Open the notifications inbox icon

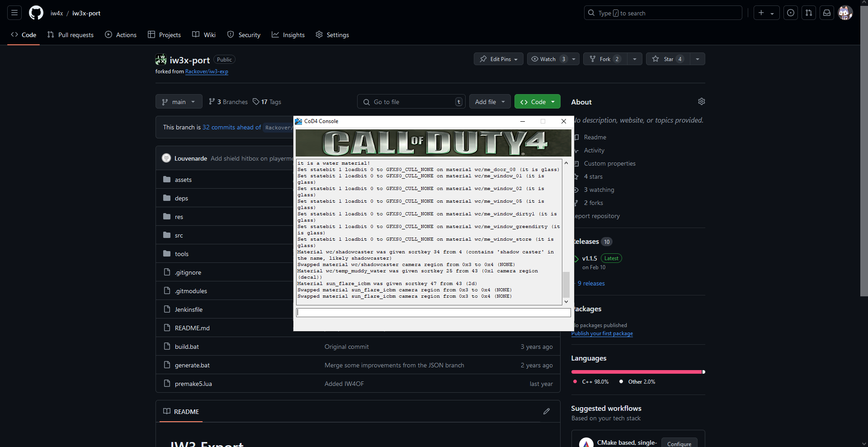(826, 13)
